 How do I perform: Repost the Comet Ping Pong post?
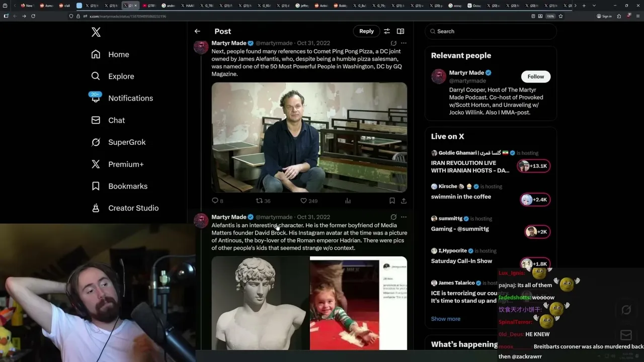[x=263, y=201]
